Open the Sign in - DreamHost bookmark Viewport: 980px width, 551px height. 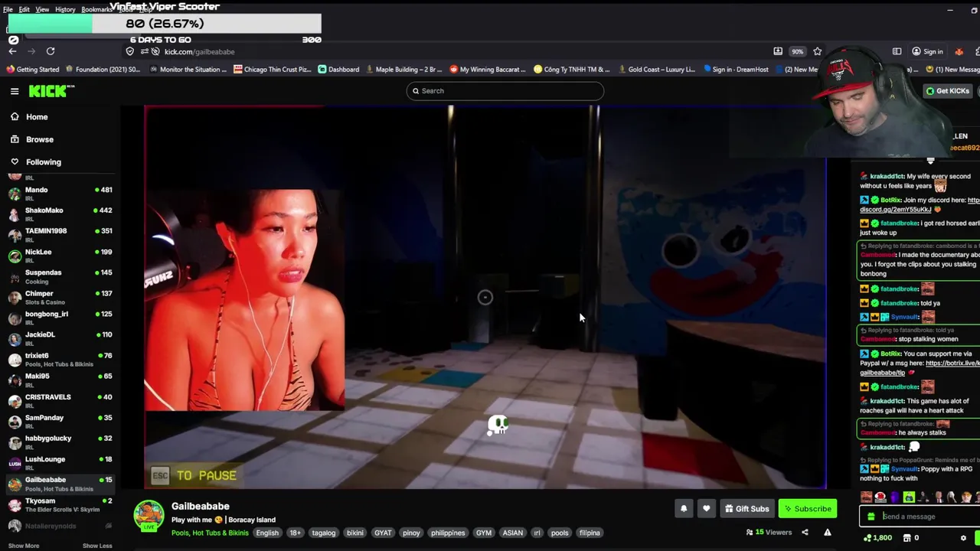(x=734, y=70)
